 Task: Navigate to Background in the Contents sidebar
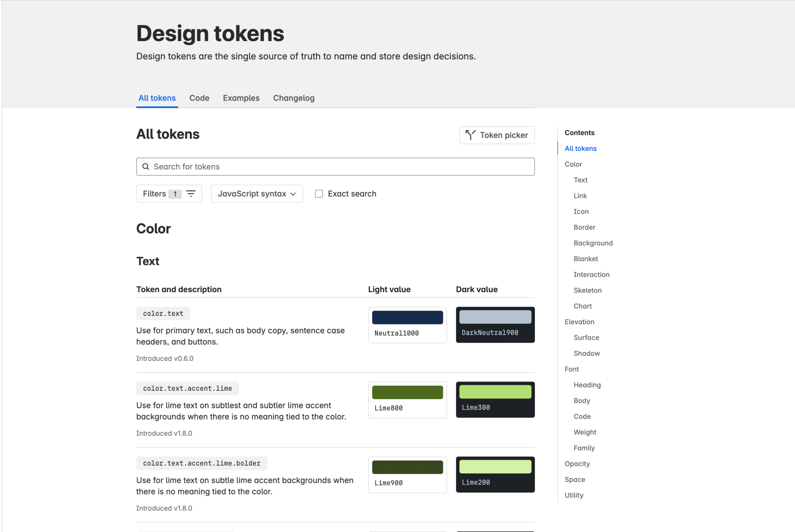point(593,243)
